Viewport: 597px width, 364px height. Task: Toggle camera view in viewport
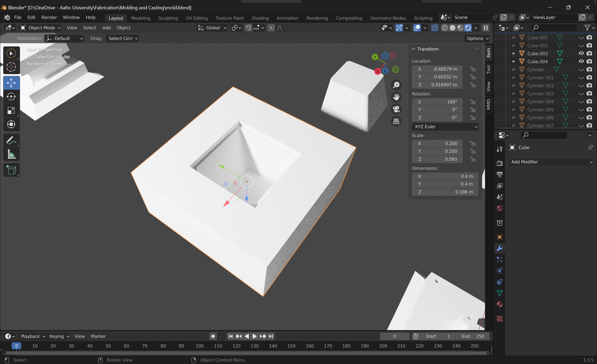point(396,109)
